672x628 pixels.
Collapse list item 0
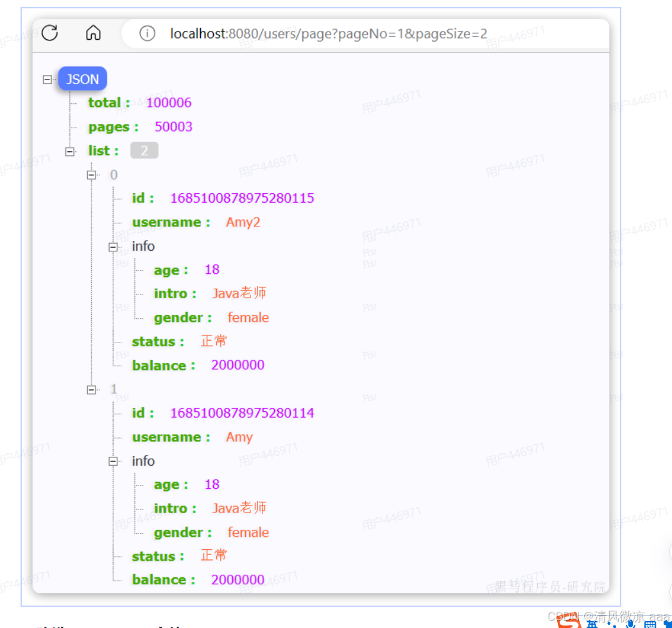(91, 174)
